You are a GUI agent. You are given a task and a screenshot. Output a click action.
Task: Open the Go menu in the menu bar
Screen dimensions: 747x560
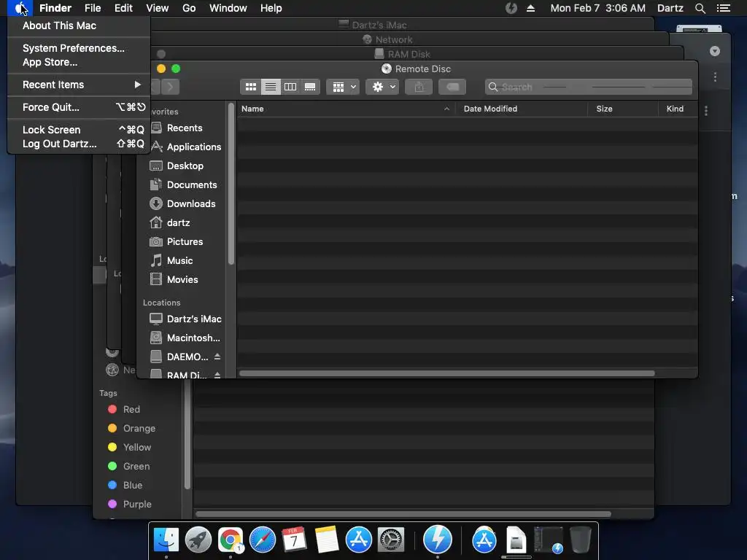tap(189, 8)
